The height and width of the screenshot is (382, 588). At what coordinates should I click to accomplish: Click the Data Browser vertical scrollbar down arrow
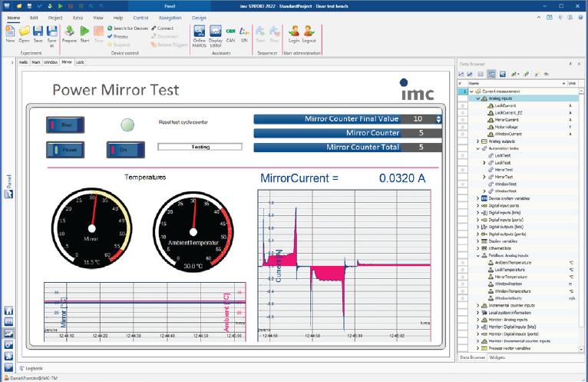click(581, 349)
